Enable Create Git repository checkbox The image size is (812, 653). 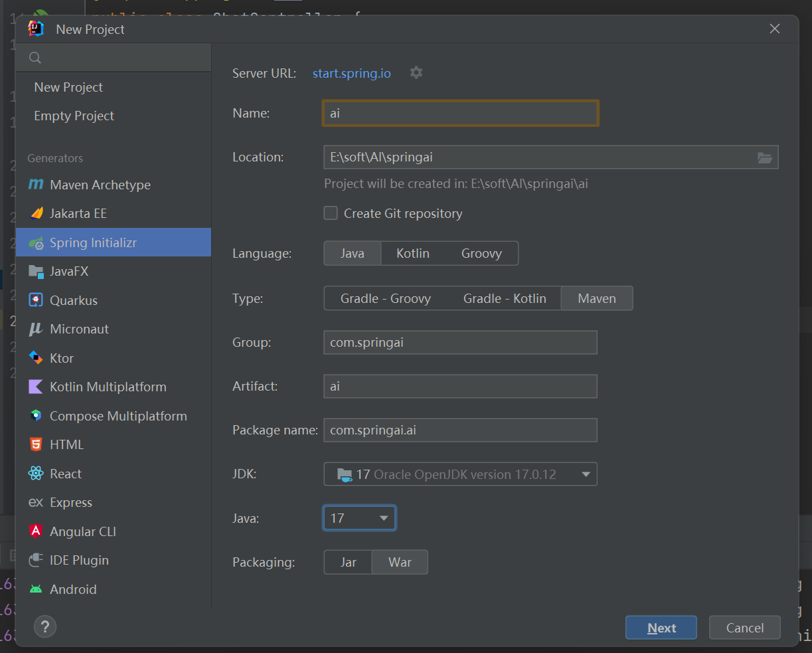point(331,213)
